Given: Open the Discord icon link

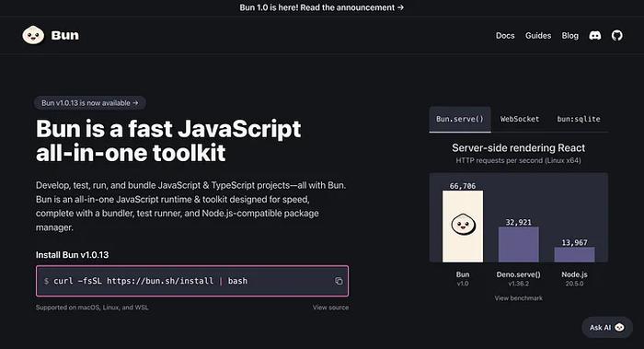Looking at the screenshot, I should pyautogui.click(x=594, y=36).
